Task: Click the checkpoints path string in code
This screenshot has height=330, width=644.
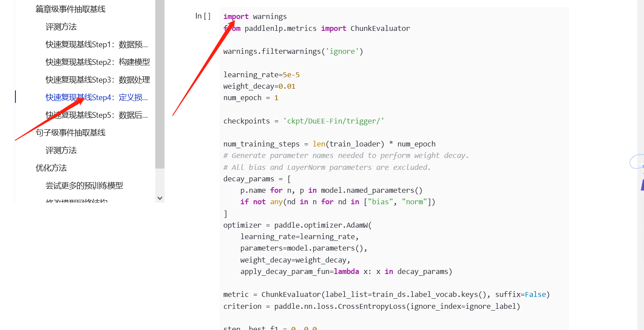Action: click(x=333, y=120)
